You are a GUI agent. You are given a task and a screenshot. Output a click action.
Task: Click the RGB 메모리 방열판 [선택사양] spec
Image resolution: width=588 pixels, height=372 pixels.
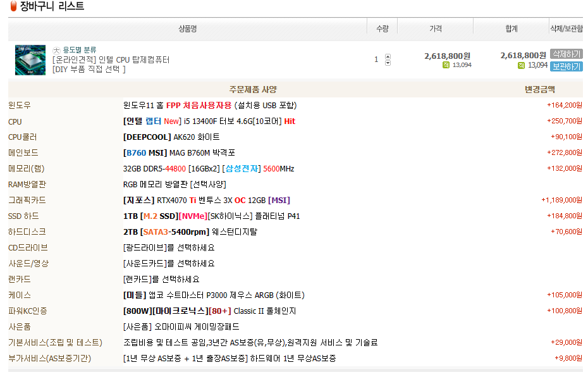point(175,184)
